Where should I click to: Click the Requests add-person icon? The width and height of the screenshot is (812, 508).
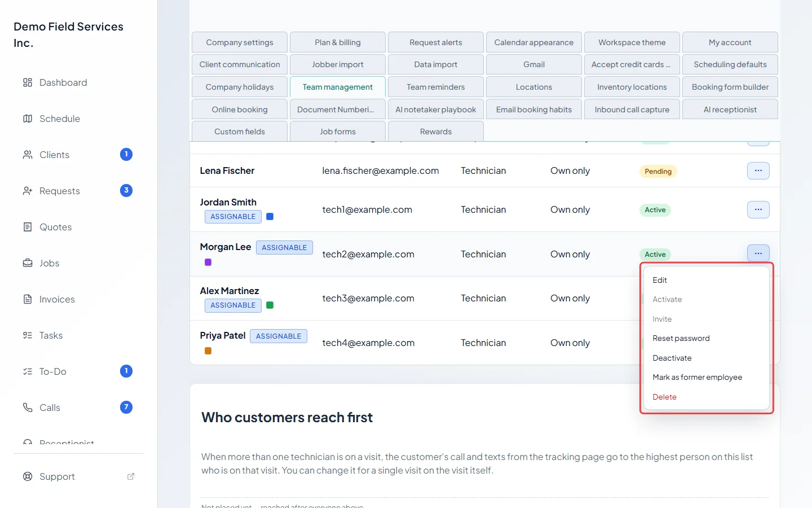[x=28, y=191]
